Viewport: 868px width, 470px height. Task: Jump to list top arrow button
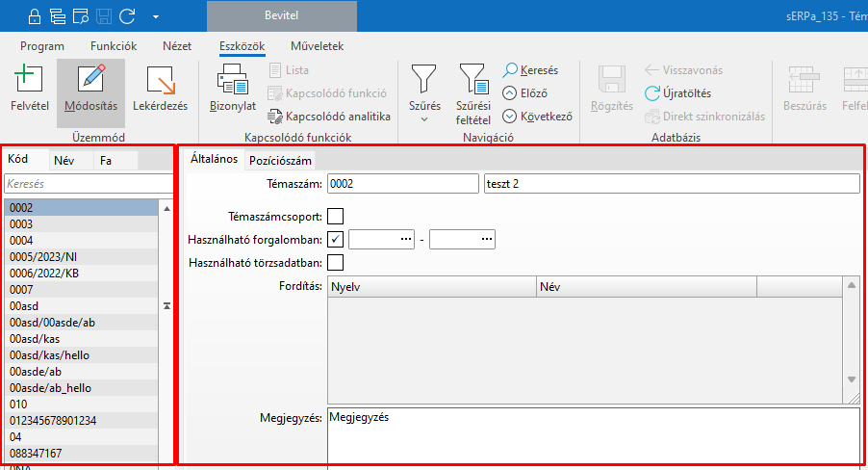166,306
